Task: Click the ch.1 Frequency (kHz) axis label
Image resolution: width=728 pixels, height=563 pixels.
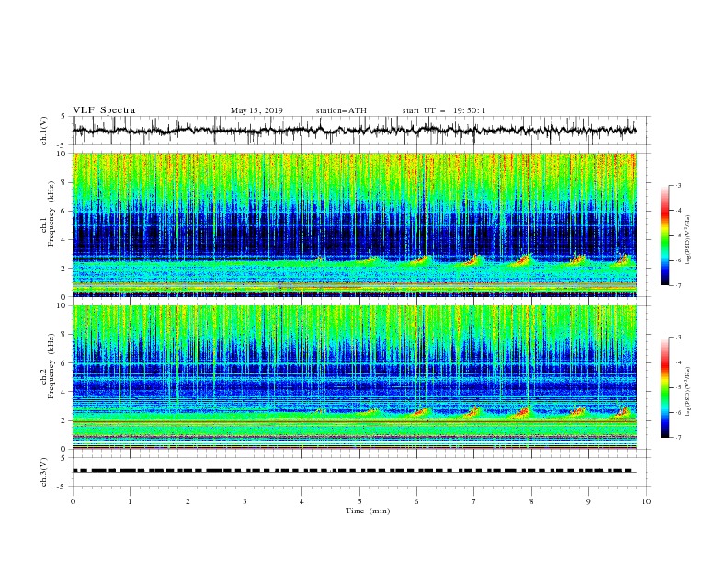Action: [49, 213]
